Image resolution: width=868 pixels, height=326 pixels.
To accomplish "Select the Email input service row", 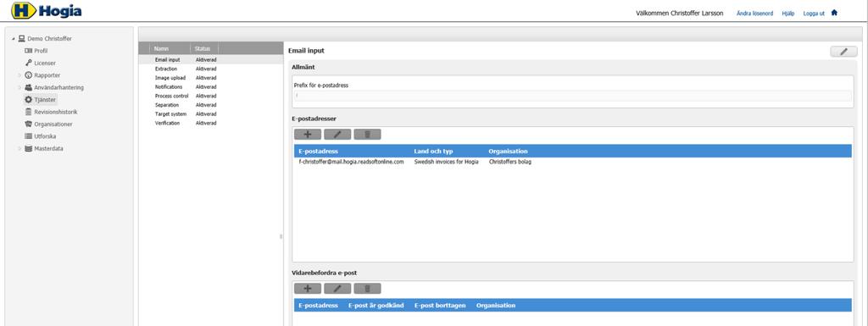I will pos(210,59).
